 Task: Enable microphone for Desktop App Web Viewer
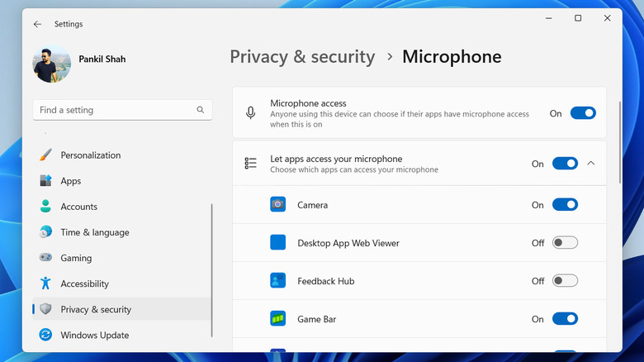click(565, 243)
